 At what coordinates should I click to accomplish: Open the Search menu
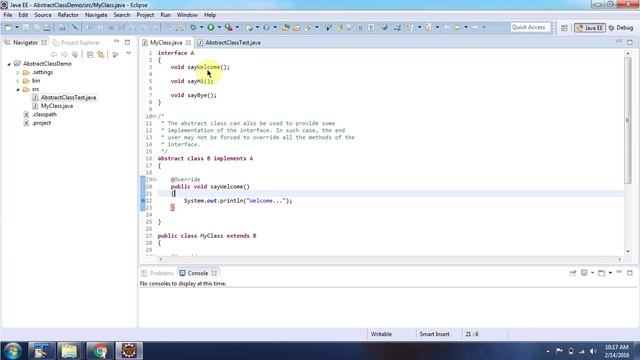(x=122, y=15)
